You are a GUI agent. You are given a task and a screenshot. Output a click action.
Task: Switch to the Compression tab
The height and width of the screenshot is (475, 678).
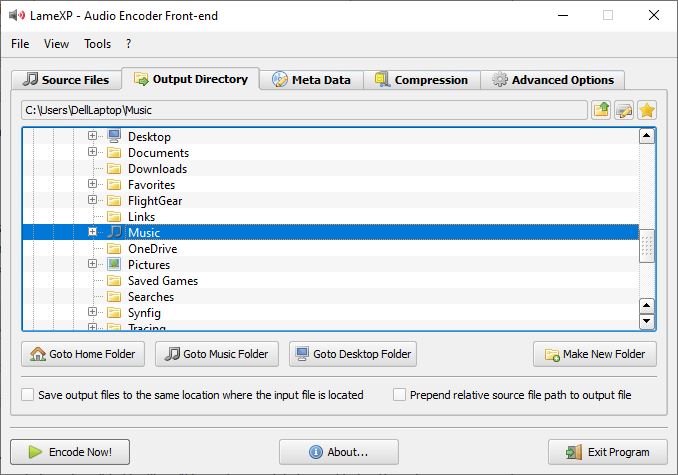pyautogui.click(x=422, y=80)
